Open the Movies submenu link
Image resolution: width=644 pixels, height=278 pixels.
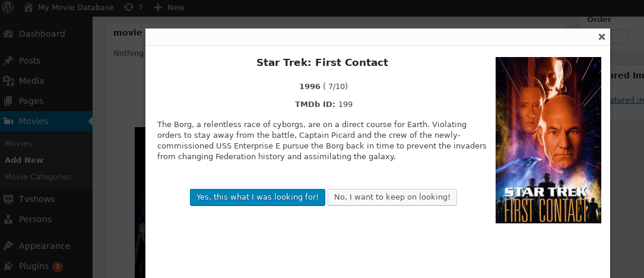pyautogui.click(x=18, y=143)
